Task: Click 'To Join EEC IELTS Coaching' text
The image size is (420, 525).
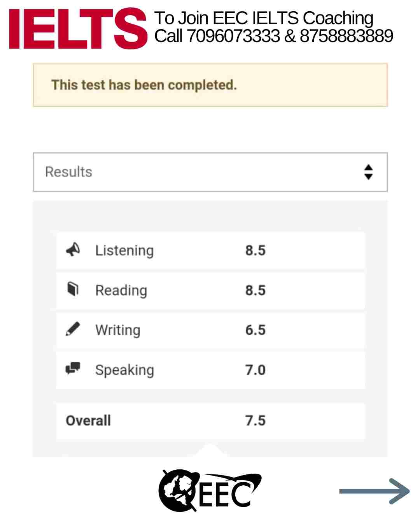Action: (x=264, y=18)
